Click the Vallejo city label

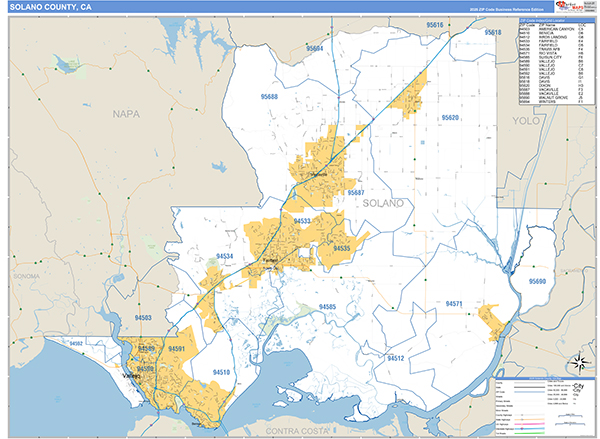click(x=131, y=376)
